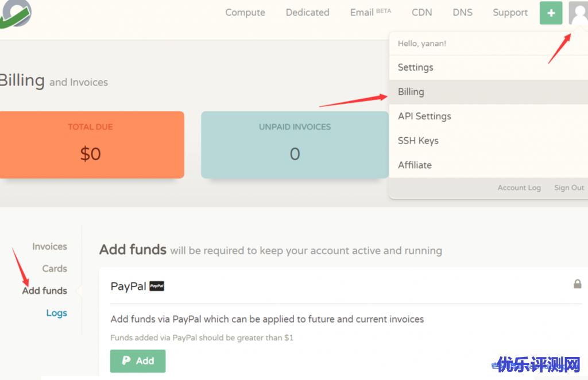Open Compute in top navigation
The width and height of the screenshot is (588, 380).
245,13
